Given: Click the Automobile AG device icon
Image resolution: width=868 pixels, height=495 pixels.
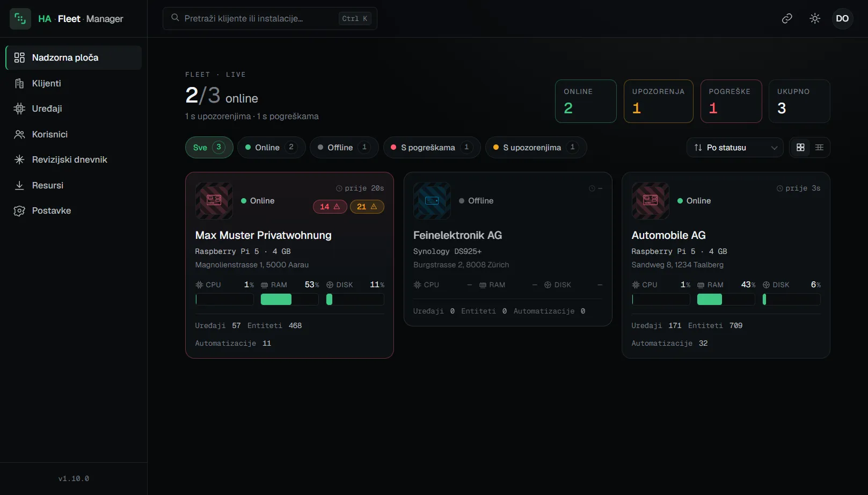Looking at the screenshot, I should pos(651,201).
